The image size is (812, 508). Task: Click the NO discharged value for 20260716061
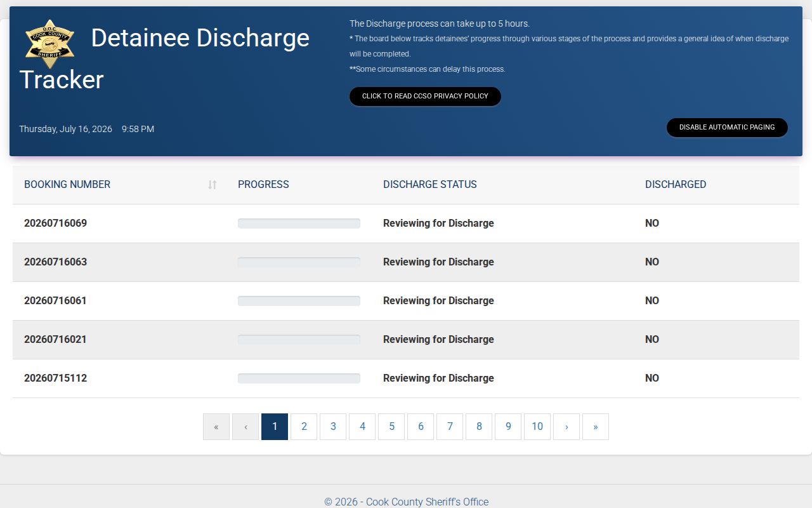pos(652,301)
